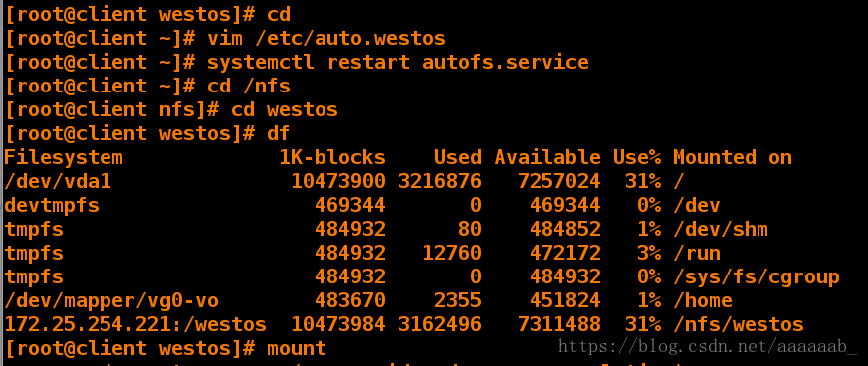This screenshot has height=366, width=868.
Task: Select the used value 80 in the /dev/shm row
Action: [470, 229]
